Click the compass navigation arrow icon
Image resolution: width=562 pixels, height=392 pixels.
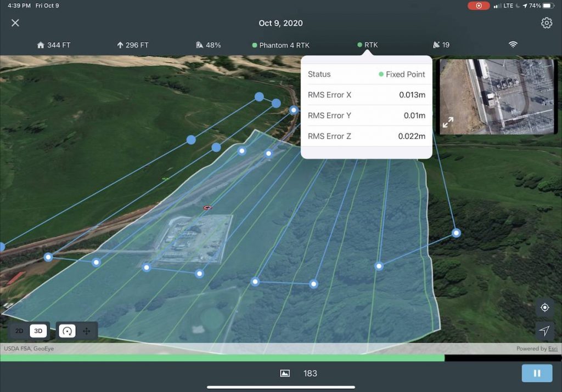544,331
